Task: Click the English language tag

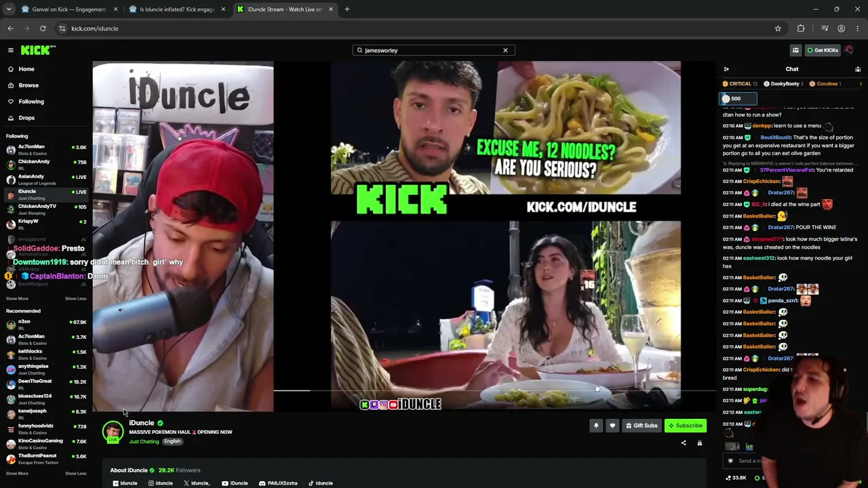Action: point(172,442)
